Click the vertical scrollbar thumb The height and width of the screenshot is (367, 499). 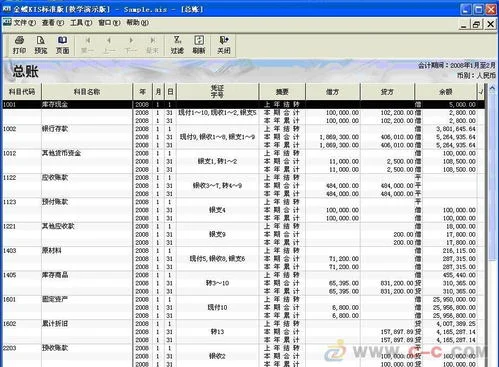click(492, 177)
